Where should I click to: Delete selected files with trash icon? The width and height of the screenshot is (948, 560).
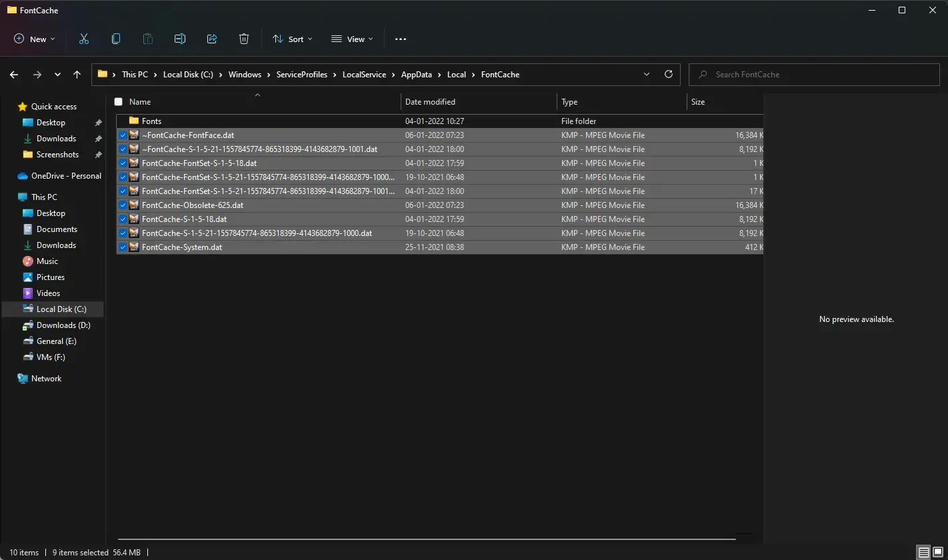[244, 39]
